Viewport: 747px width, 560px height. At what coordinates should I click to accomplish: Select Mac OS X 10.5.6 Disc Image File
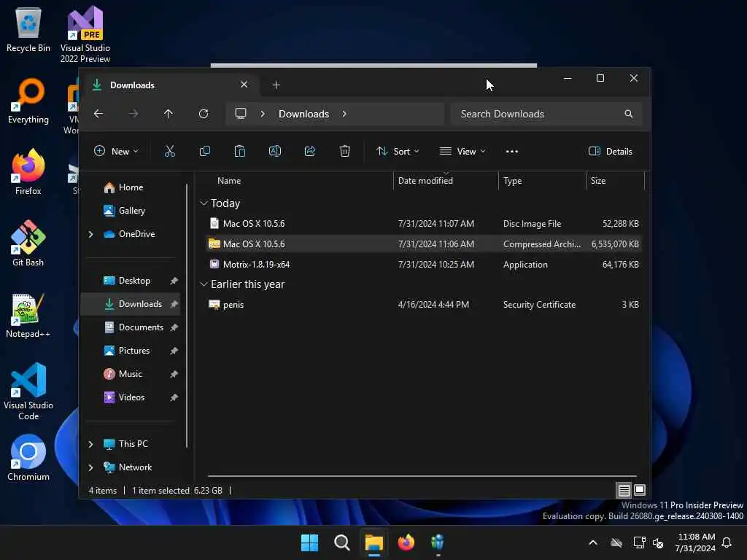click(x=424, y=224)
